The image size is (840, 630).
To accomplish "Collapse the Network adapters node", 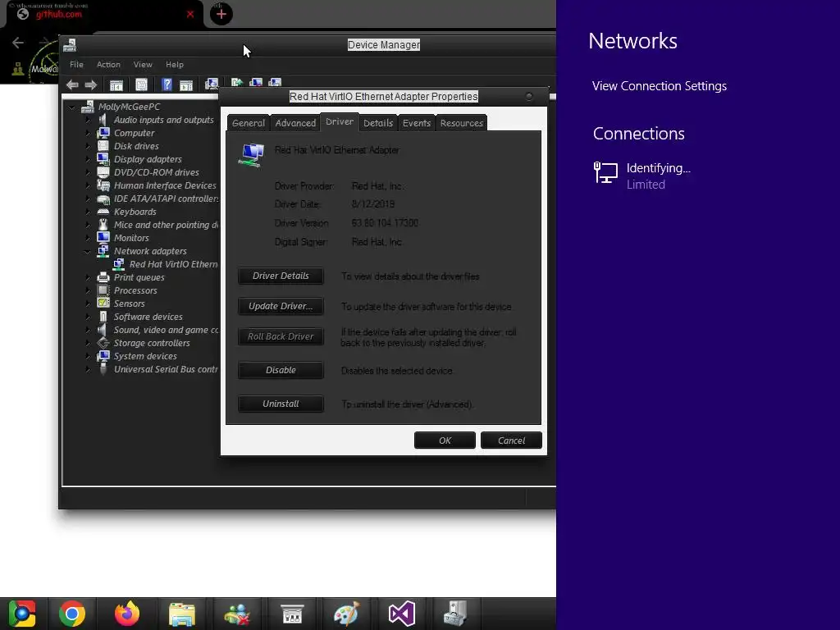I will click(87, 251).
